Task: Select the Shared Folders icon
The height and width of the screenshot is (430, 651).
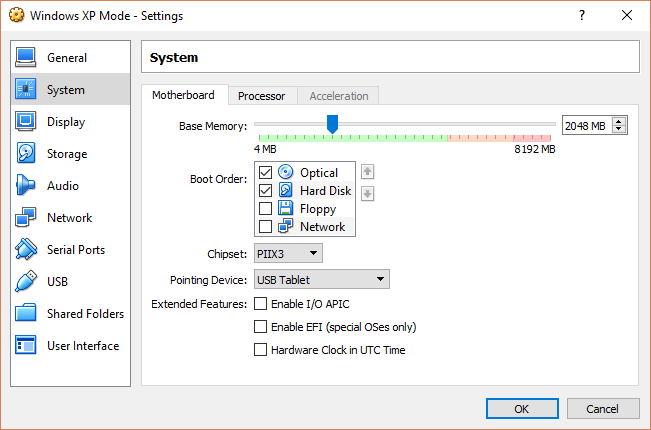Action: pyautogui.click(x=26, y=314)
